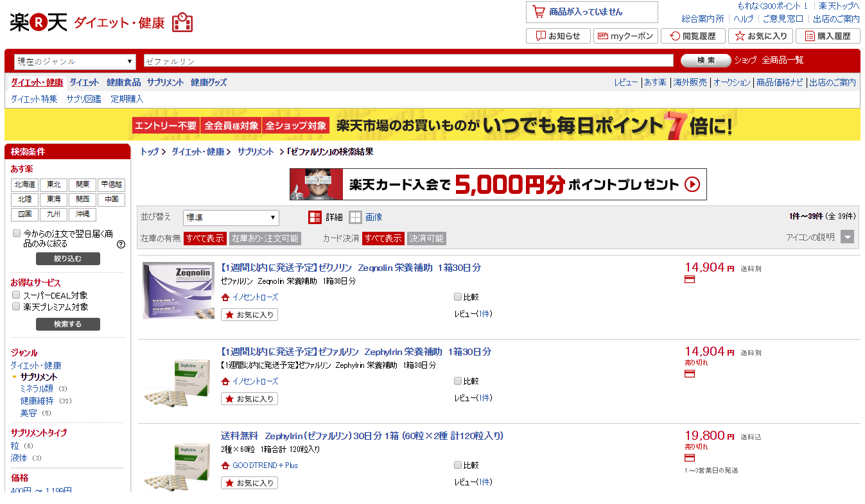Image resolution: width=865 pixels, height=504 pixels.
Task: Check 比較 box for Zeqnolin product
Action: pos(458,297)
